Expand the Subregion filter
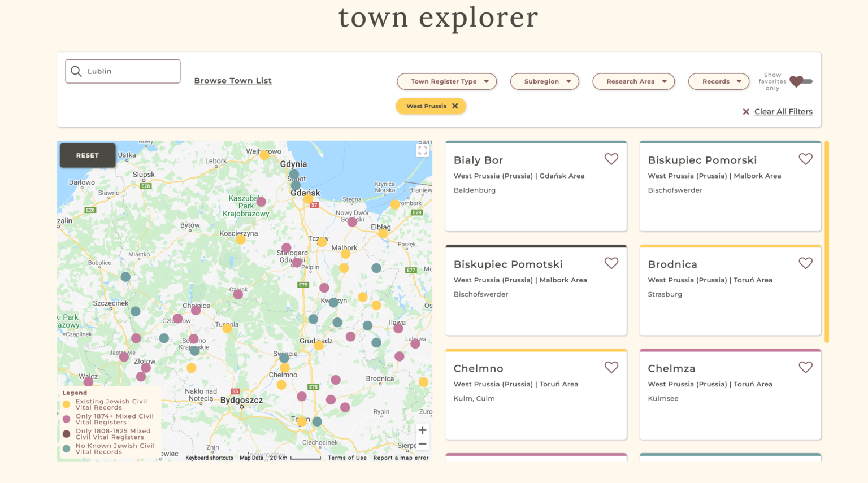Screen dimensions: 868x483 [x=544, y=81]
